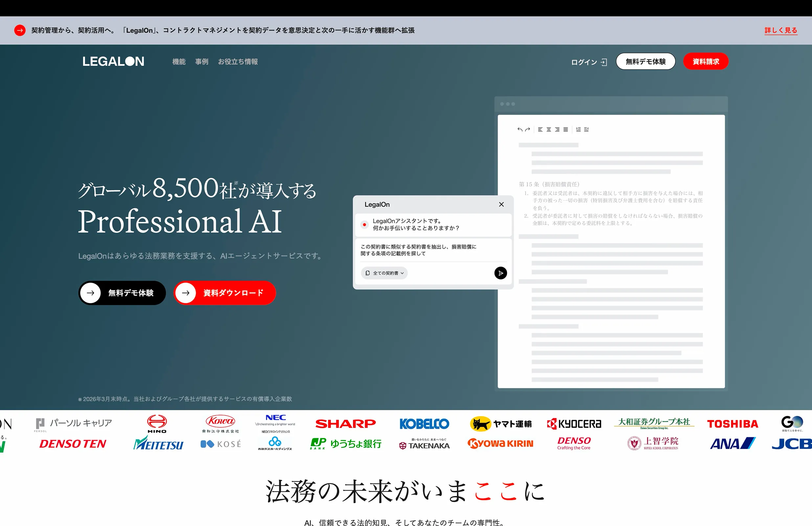Send the assistant message with arrow button

(x=501, y=273)
